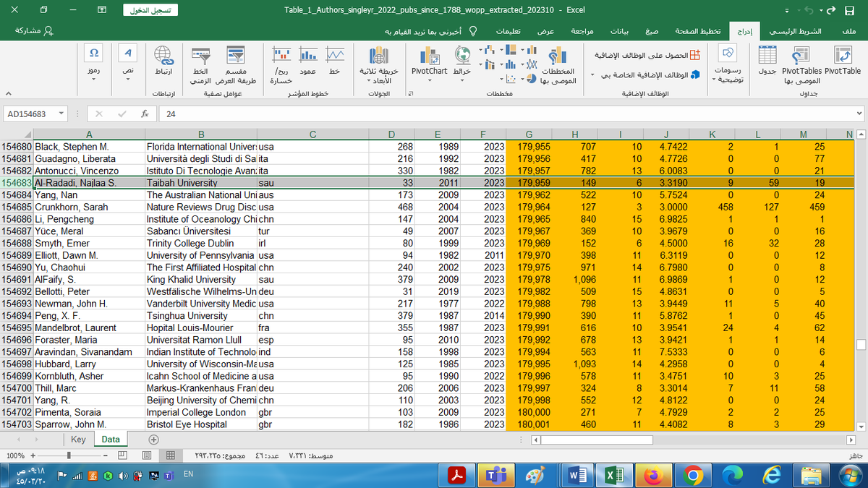Switch to the Page Layout (تخطيط الصفحة) tab
Screen dimensions: 868x488
pos(697,31)
